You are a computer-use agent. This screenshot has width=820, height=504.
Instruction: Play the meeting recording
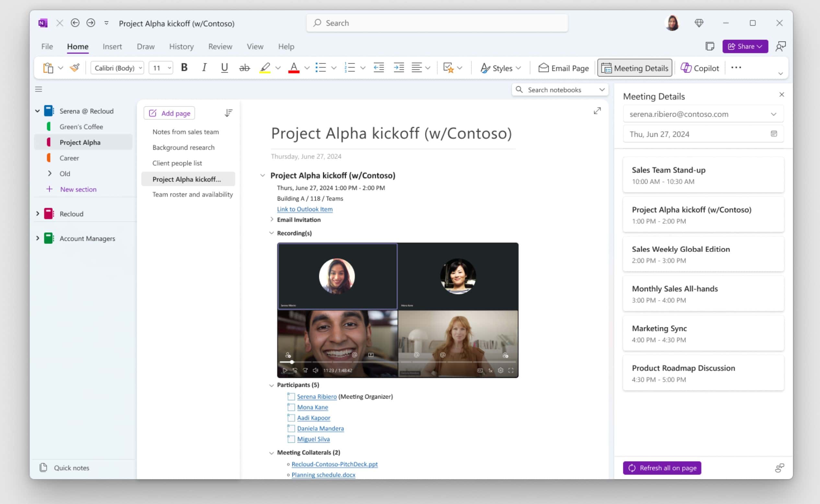285,370
